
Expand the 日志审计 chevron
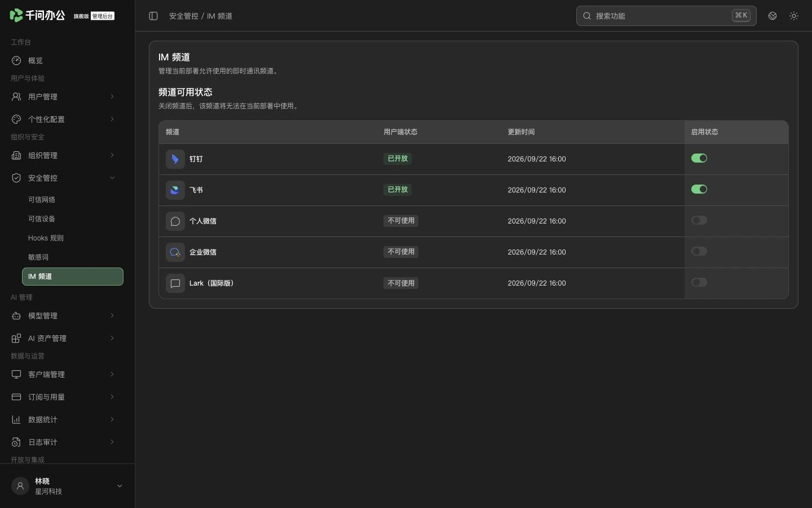tap(112, 442)
